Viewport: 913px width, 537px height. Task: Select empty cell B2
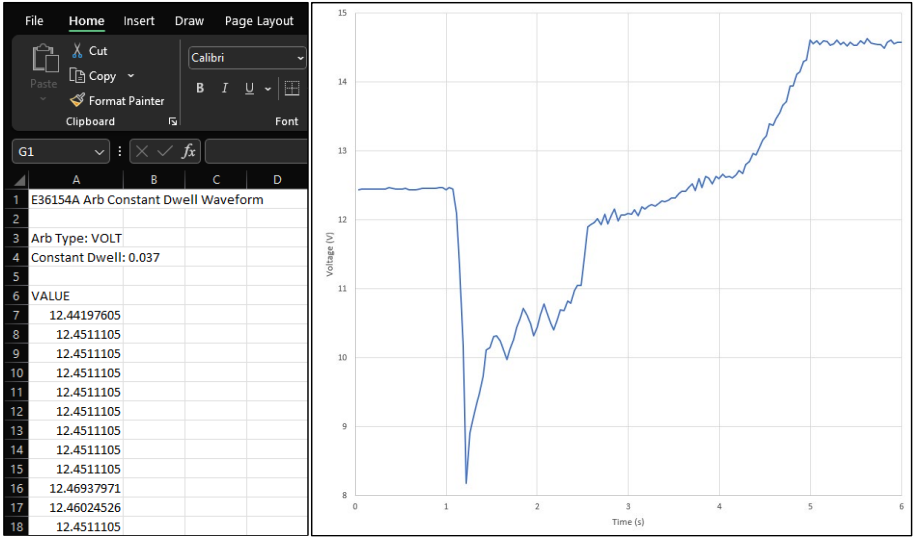[x=154, y=219]
